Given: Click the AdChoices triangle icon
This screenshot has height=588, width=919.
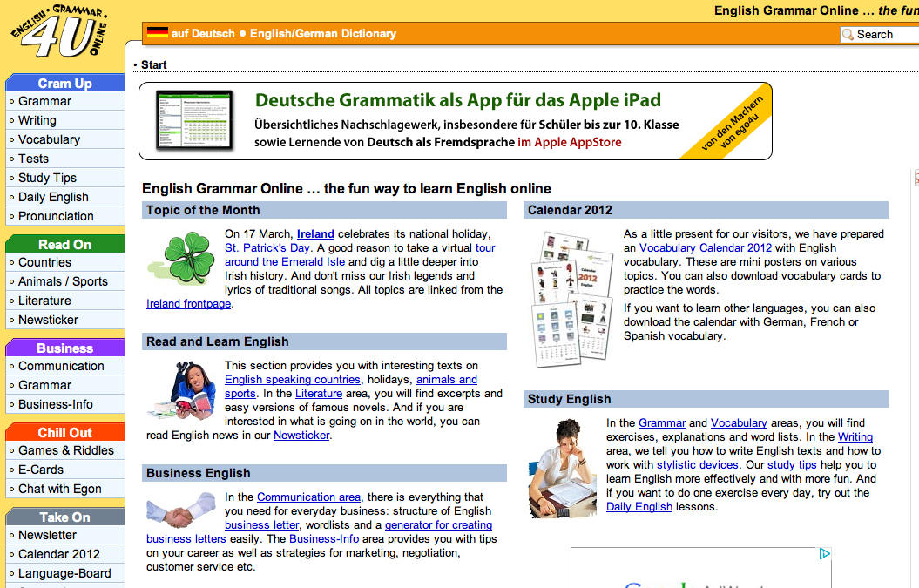Looking at the screenshot, I should coord(824,553).
